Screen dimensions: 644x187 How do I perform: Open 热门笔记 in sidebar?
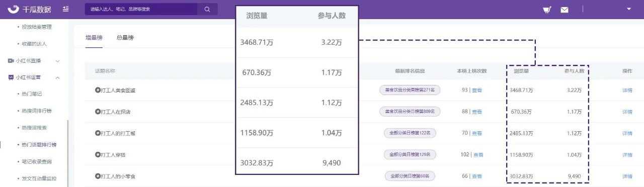pos(32,94)
